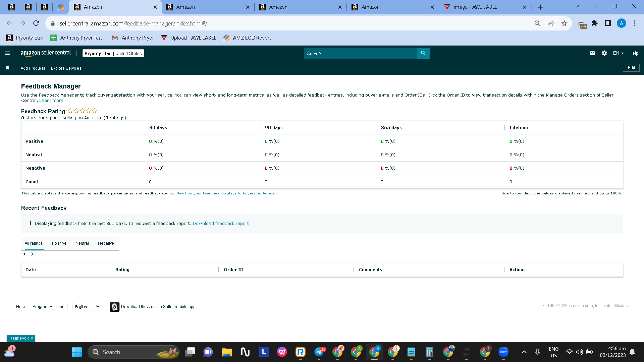Open buyer messages envelope icon

pyautogui.click(x=593, y=53)
